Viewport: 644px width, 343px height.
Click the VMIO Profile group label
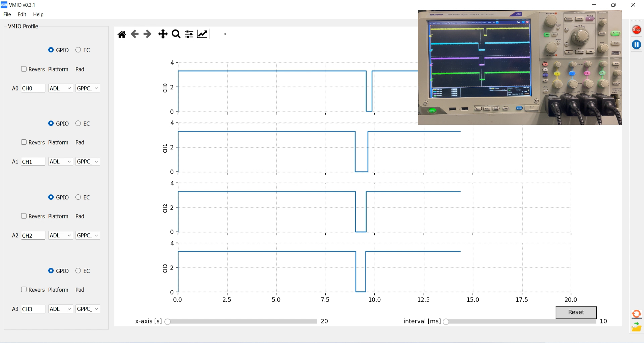(23, 26)
